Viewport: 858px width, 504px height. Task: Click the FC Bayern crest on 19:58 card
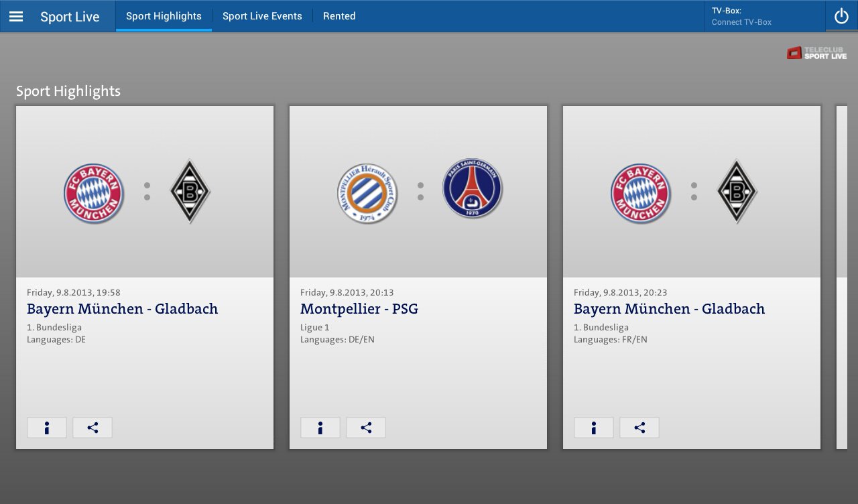(x=94, y=194)
